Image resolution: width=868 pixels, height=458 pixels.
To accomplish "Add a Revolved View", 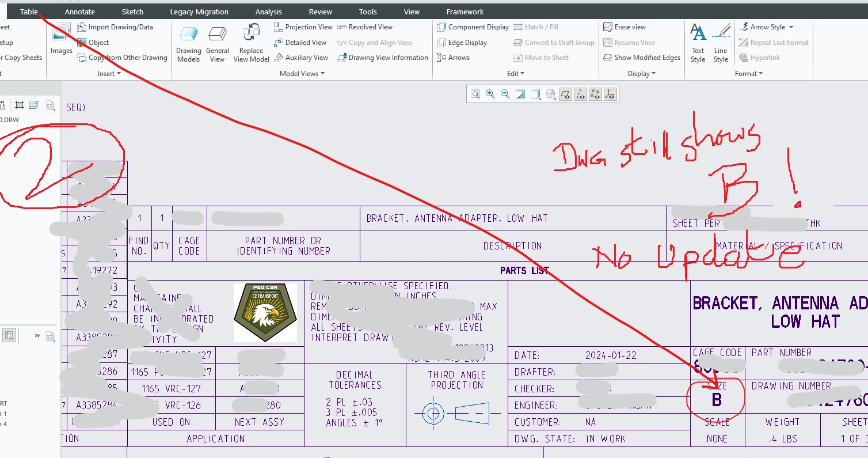I will (365, 27).
